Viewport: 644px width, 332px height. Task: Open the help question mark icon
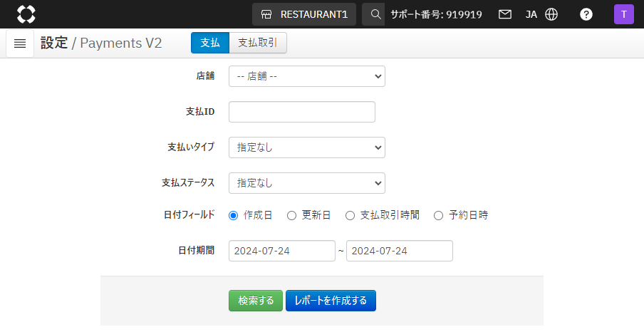click(586, 14)
